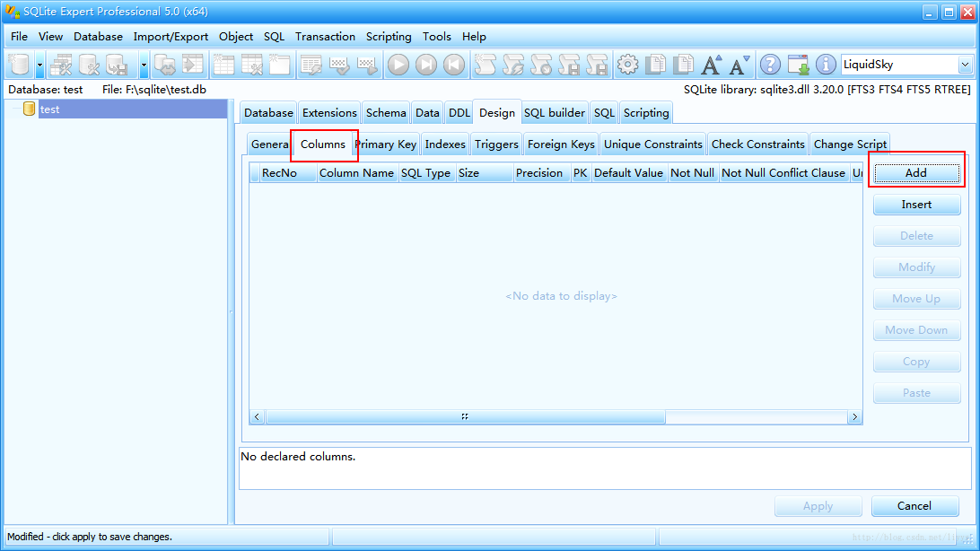
Task: Switch to the Data tab
Action: pos(427,113)
